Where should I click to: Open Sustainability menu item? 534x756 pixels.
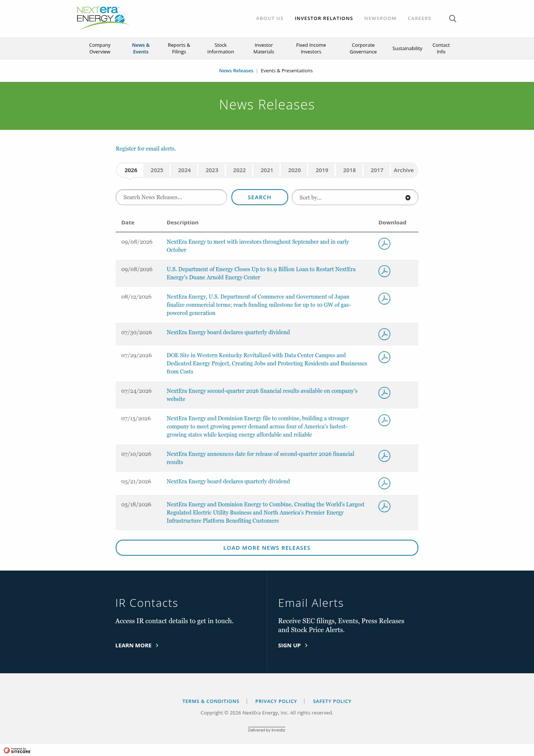tap(407, 48)
